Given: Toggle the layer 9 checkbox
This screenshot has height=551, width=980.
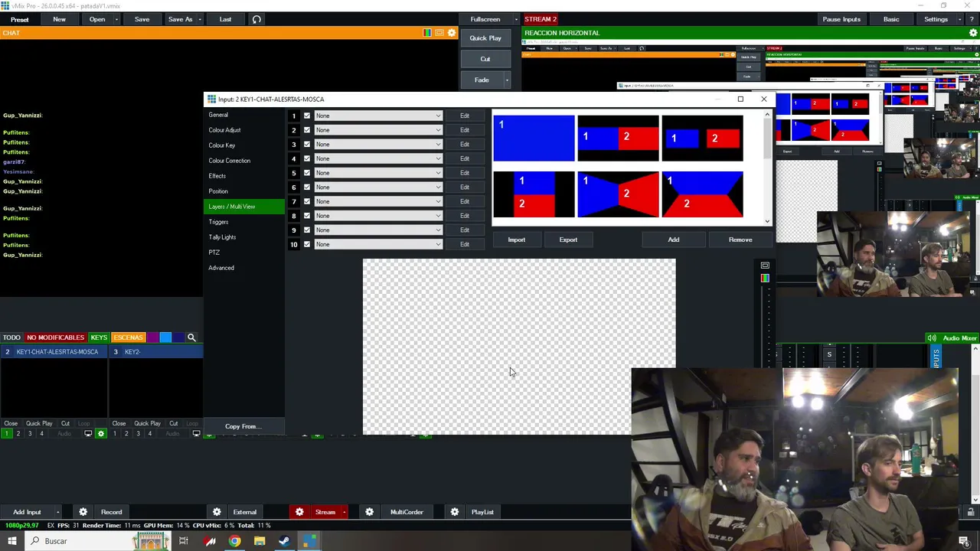Looking at the screenshot, I should [x=307, y=230].
